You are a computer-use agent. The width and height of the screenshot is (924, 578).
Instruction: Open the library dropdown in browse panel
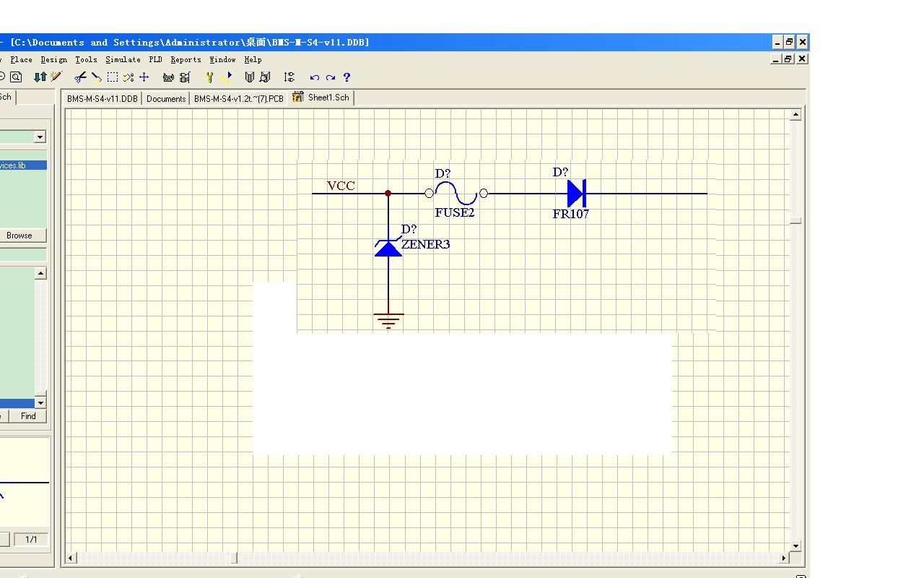tap(40, 137)
